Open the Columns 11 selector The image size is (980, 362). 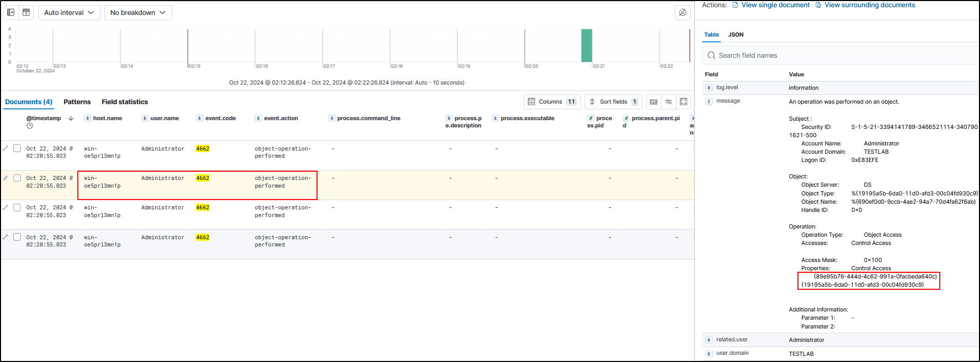point(552,102)
